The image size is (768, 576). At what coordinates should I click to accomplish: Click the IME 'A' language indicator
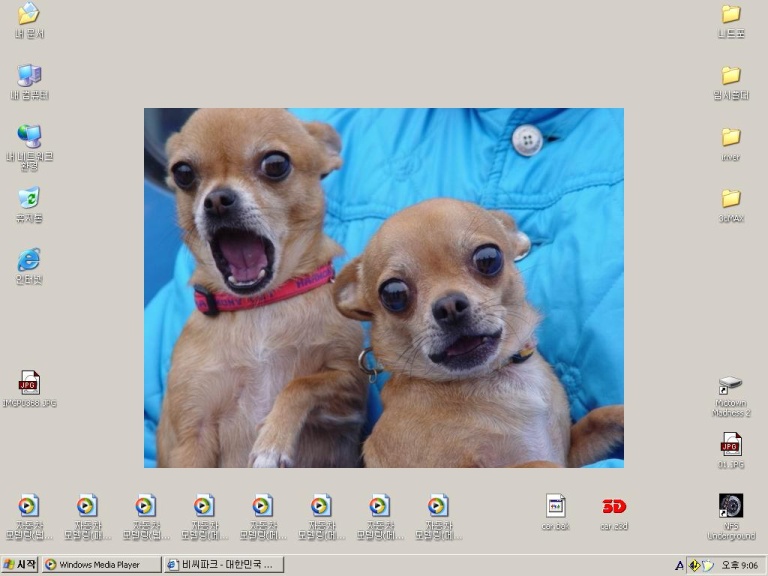679,565
